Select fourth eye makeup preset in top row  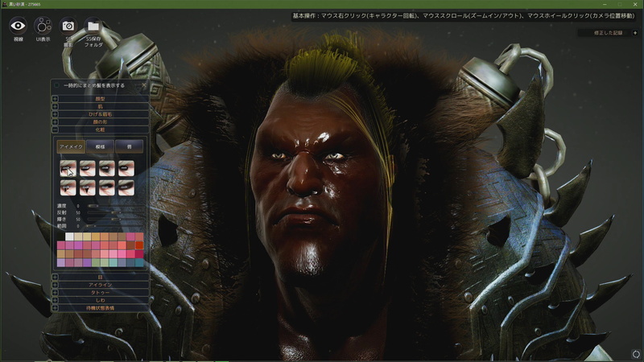point(126,168)
